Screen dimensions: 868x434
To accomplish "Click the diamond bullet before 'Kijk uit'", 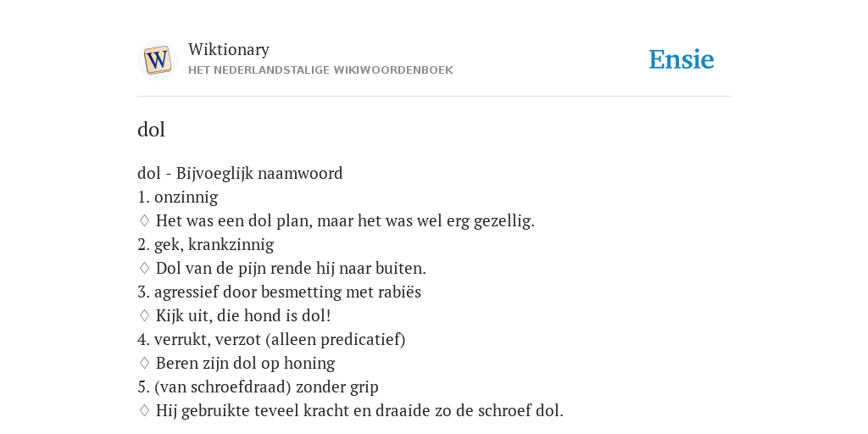I will pyautogui.click(x=144, y=316).
